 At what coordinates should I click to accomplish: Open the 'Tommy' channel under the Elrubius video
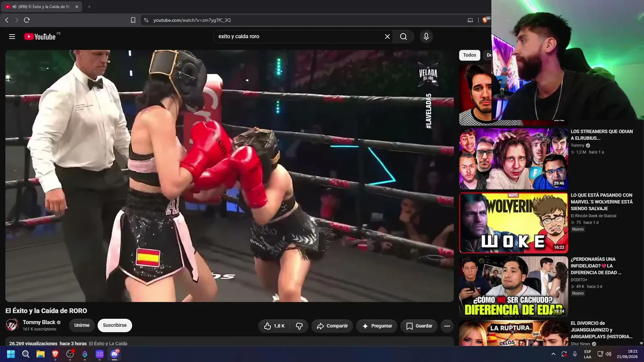[578, 145]
